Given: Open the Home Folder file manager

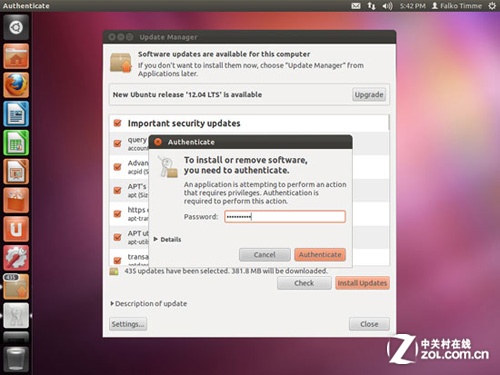Looking at the screenshot, I should [x=16, y=56].
